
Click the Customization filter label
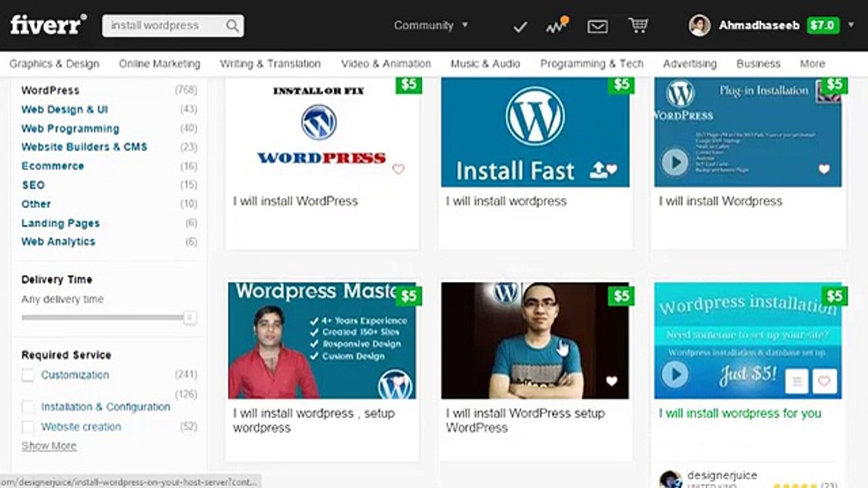(x=75, y=375)
